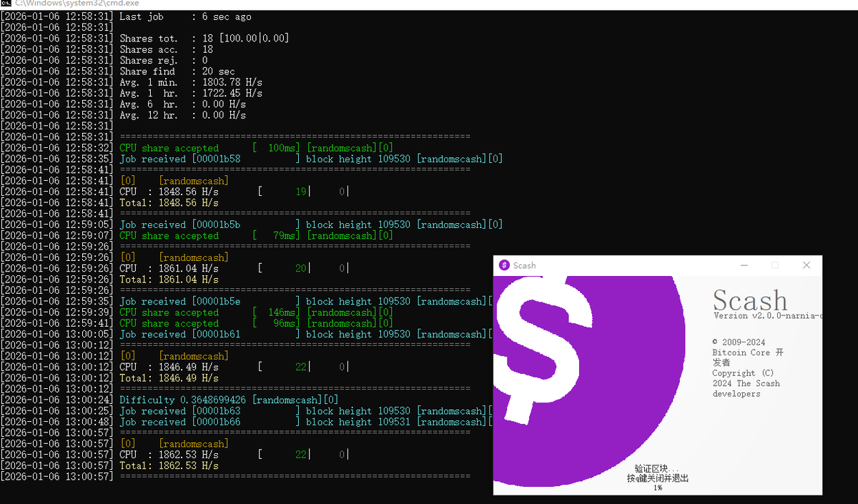Click the '1%' progress value in Scash
Screen dimensions: 858x504
point(658,488)
